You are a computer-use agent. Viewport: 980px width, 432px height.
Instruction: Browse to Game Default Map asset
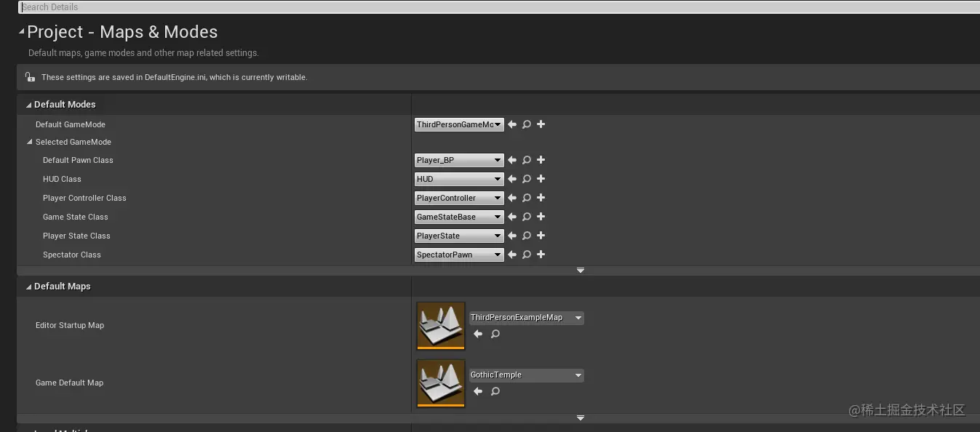(495, 391)
